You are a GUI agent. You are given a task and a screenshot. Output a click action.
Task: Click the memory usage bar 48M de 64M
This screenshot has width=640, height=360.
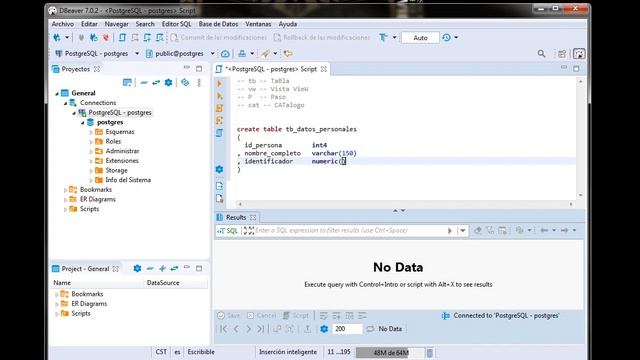[390, 353]
